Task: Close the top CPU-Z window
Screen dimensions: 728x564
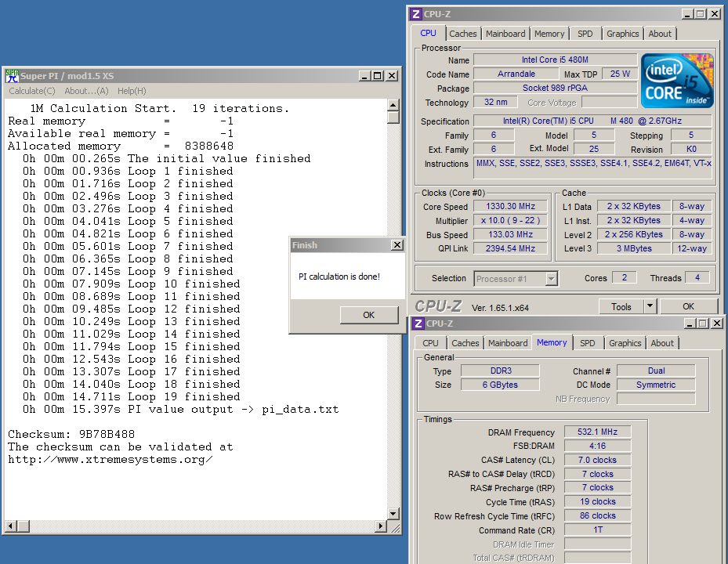Action: click(x=715, y=14)
